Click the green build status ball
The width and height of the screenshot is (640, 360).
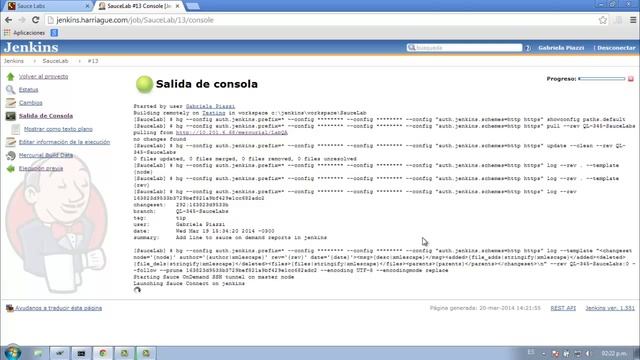(144, 84)
